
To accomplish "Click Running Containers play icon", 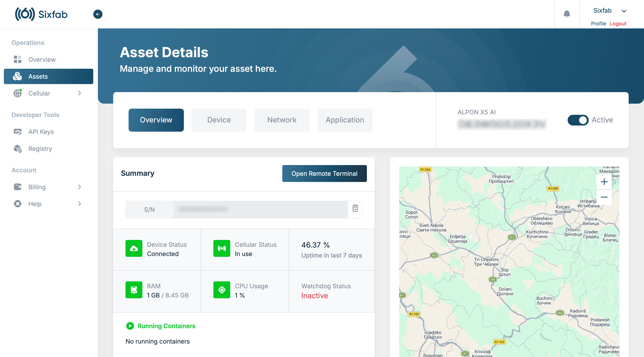I will tap(130, 326).
